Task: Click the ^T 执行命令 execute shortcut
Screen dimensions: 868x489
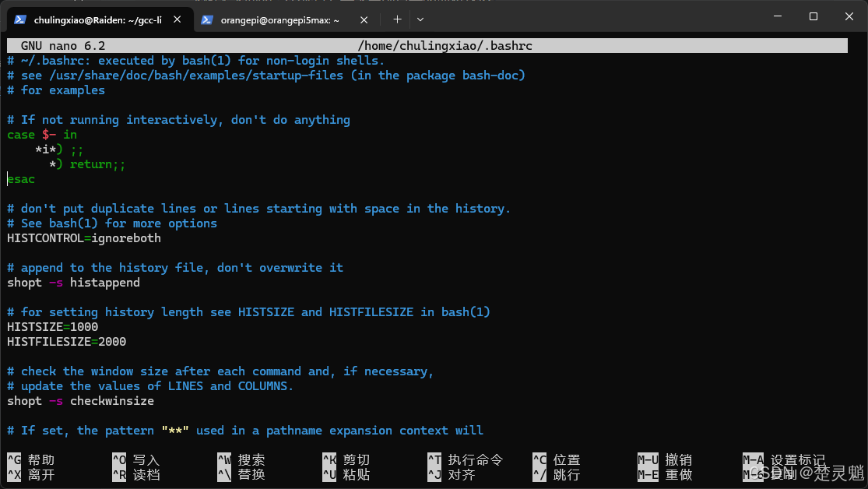Action: (x=466, y=460)
